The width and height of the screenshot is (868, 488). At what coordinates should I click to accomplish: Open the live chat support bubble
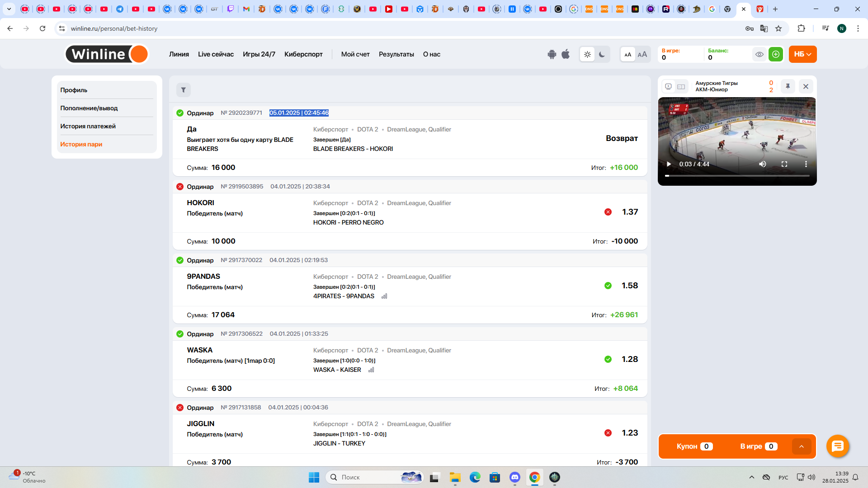pos(837,446)
